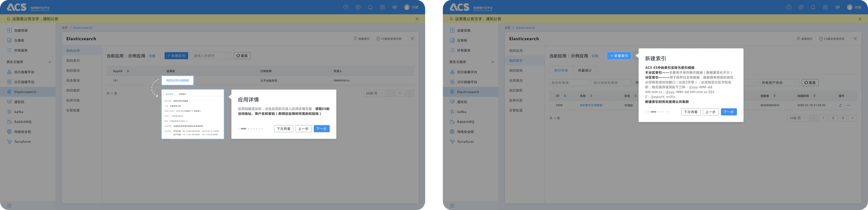Open 查看指引 in the 应用详情 window

[x=362, y=39]
